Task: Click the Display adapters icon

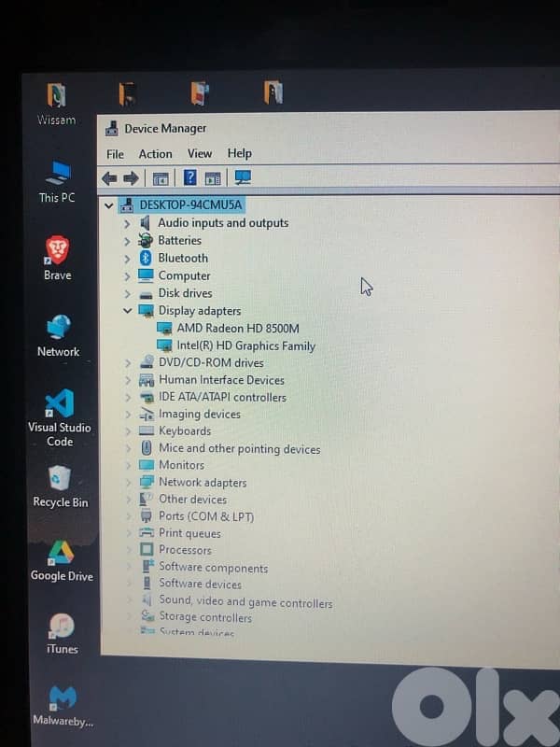Action: pyautogui.click(x=147, y=311)
